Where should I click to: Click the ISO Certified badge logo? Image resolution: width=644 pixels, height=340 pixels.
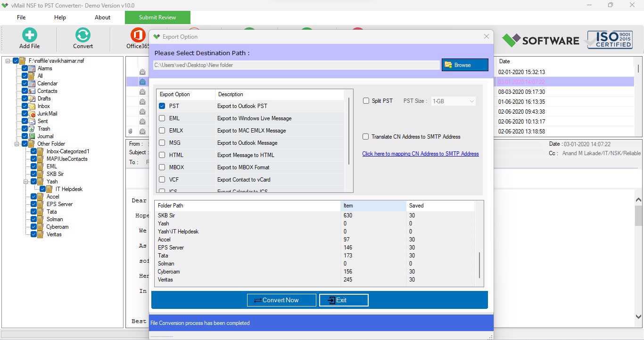(610, 40)
